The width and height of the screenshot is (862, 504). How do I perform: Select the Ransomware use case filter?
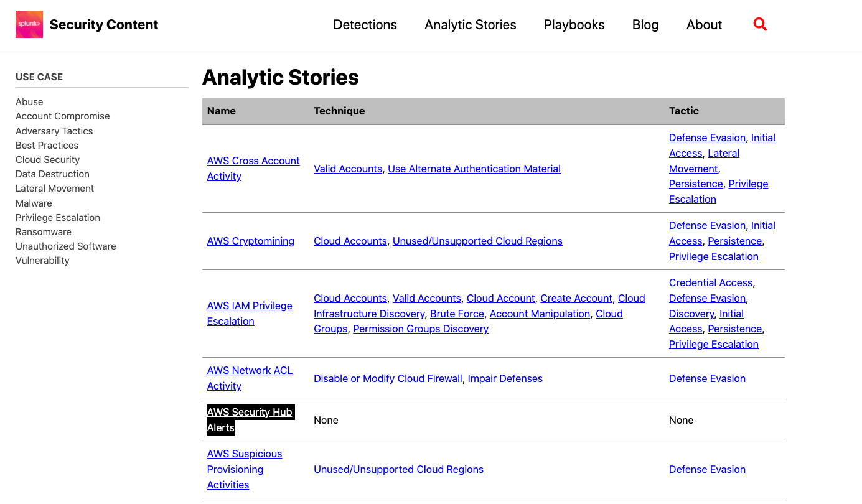pos(43,231)
